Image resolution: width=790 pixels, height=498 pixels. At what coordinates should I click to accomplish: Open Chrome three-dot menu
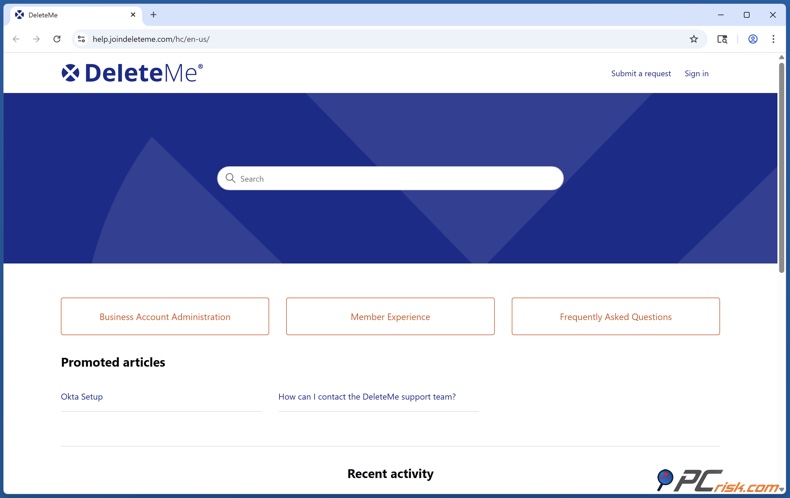(773, 39)
